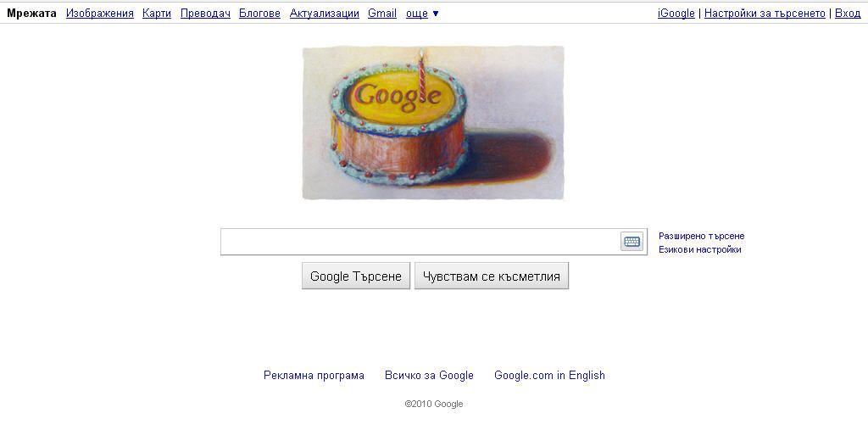This screenshot has width=868, height=441.
Task: Switch to 'Google.com in English'
Action: (x=549, y=376)
